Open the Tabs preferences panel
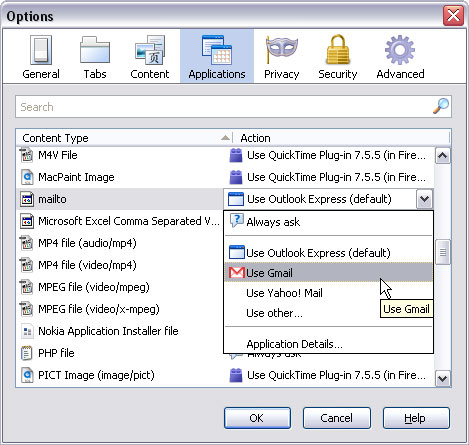469x445 pixels. pyautogui.click(x=95, y=57)
